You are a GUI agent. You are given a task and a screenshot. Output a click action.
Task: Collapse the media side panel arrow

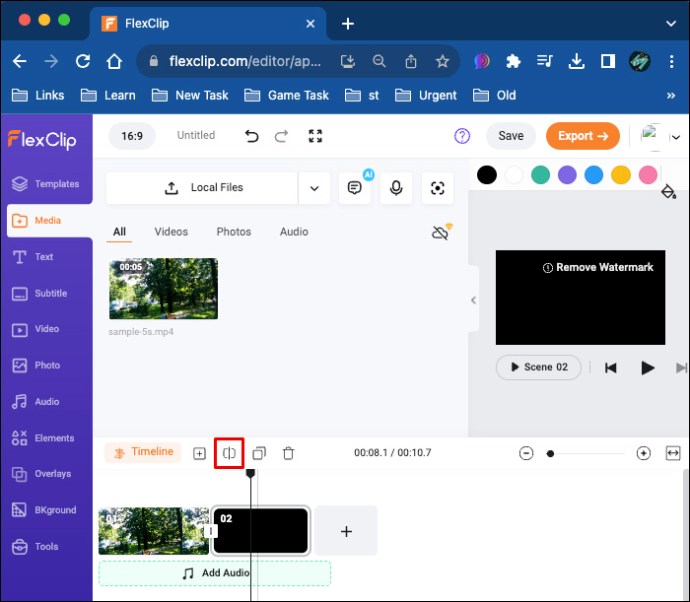pos(473,300)
